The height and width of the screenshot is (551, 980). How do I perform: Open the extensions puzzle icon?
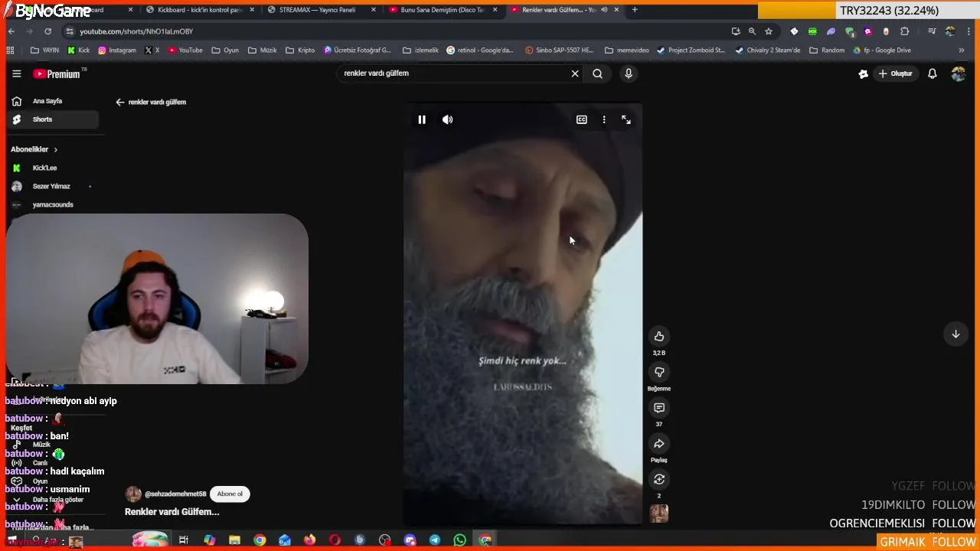tap(905, 31)
